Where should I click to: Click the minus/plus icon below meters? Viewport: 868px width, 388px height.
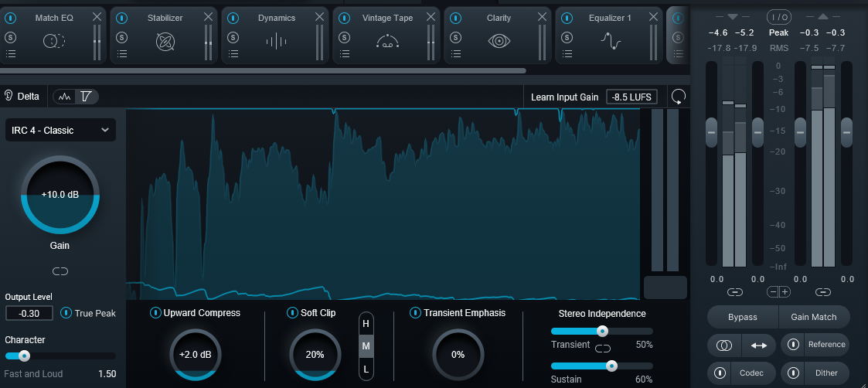pyautogui.click(x=779, y=291)
